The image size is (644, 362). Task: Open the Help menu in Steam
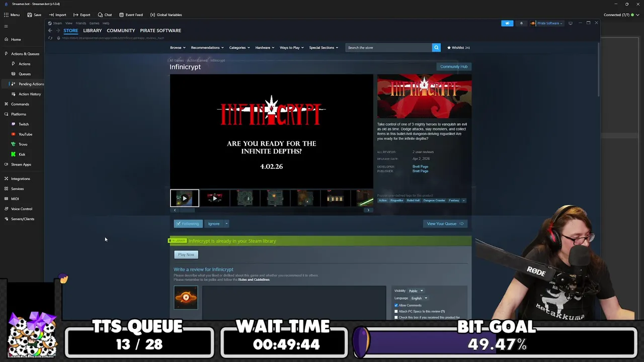106,23
